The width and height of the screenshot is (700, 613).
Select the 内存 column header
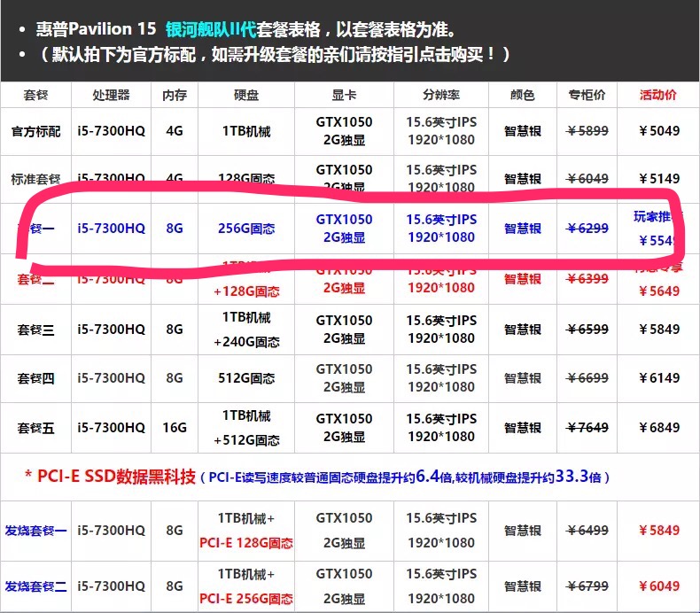(x=175, y=95)
